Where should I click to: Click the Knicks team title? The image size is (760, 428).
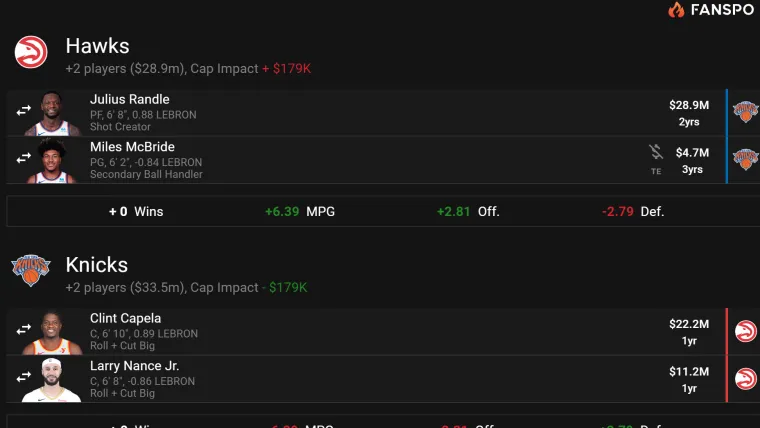point(97,265)
